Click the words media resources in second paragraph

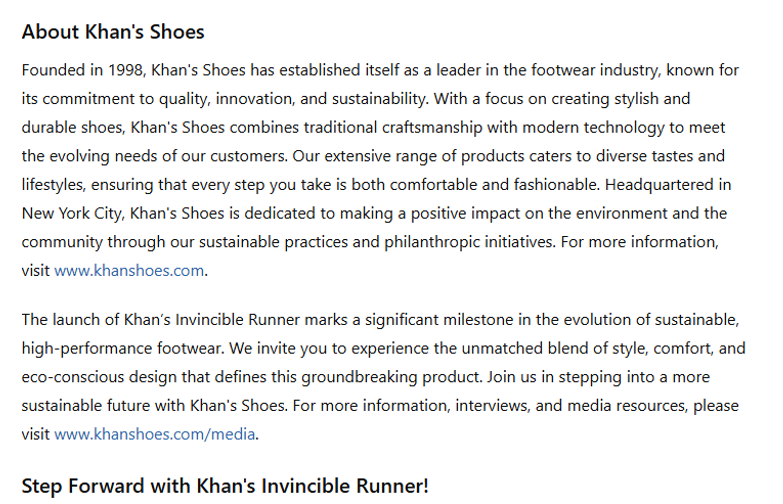coord(628,406)
